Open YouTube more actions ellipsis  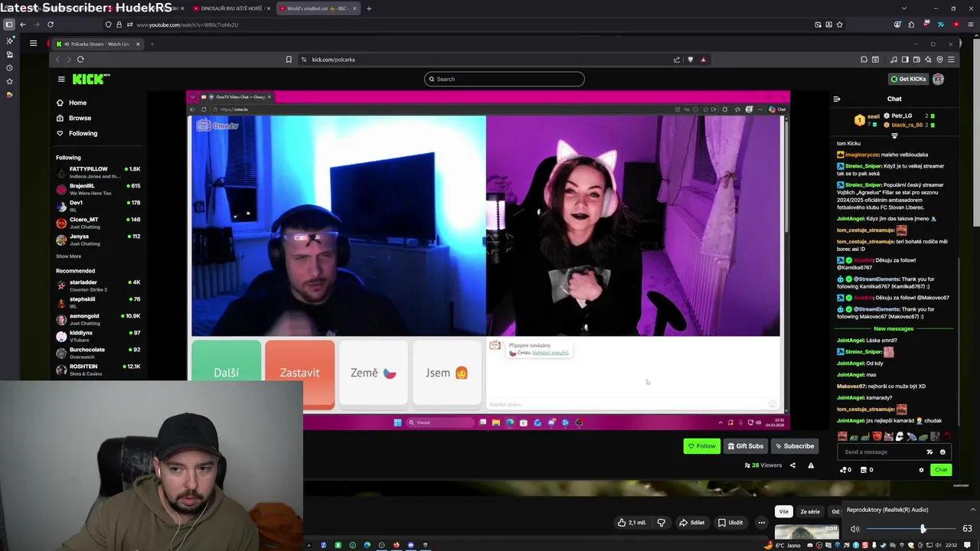point(761,523)
